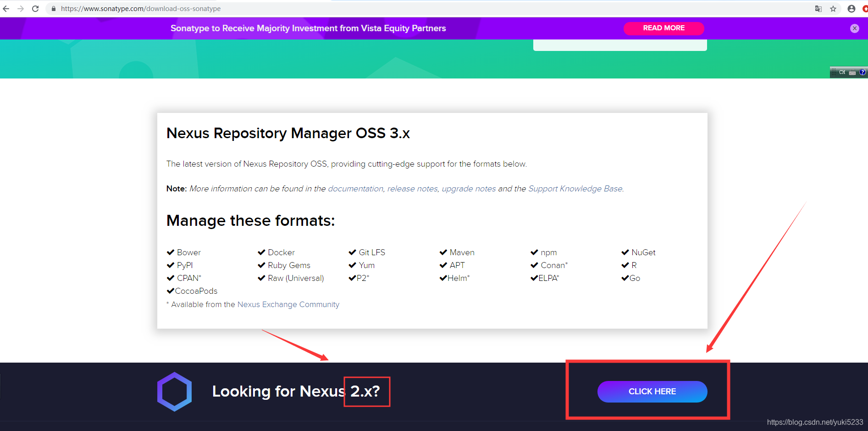Click the 'R' format entry
Image resolution: width=868 pixels, height=431 pixels.
coord(634,265)
